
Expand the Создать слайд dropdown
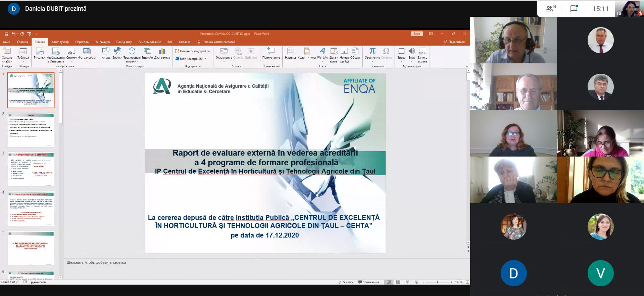point(7,60)
